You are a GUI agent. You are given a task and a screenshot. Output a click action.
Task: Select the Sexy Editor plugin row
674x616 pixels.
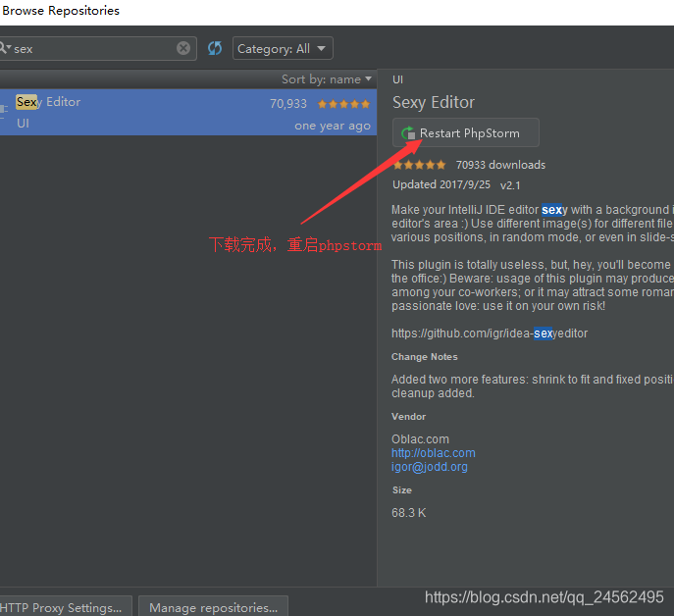(x=188, y=112)
